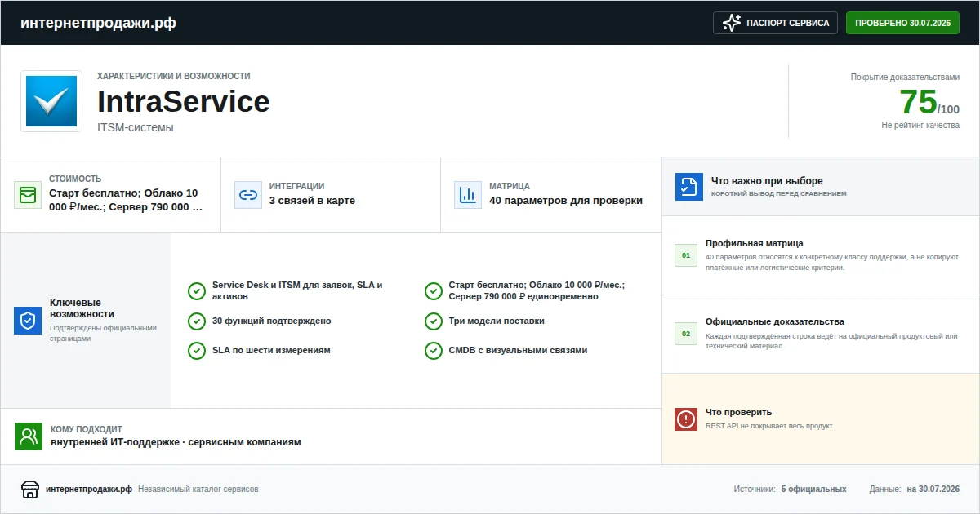Viewport: 980px width, 514px height.
Task: Click the check icon next to Service Desk и ITSM
Action: [197, 291]
